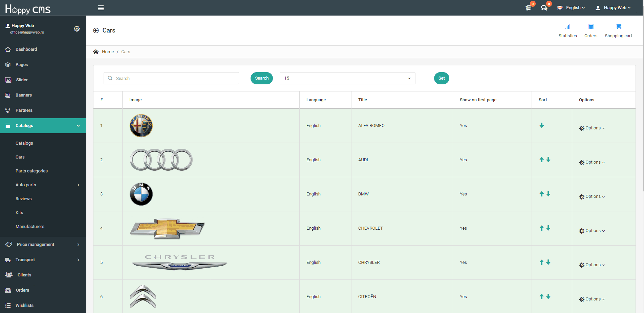Open Options dropdown for CHRYSLER
Screen dimensions: 644x313
coord(592,265)
